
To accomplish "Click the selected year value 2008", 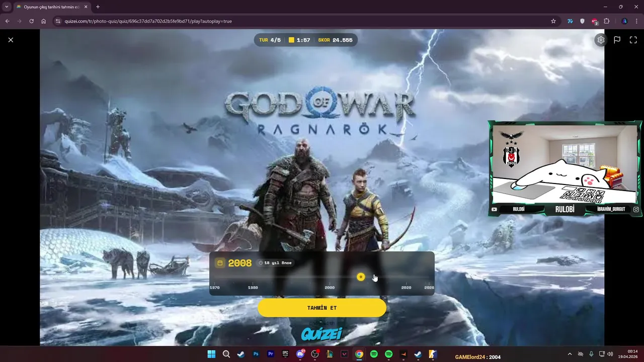I will click(x=240, y=263).
